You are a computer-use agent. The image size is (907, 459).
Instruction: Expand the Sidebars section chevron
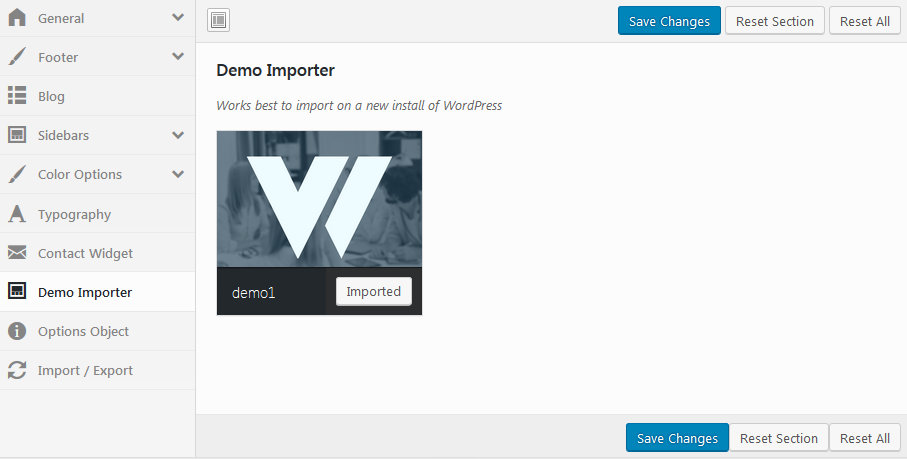[x=178, y=135]
